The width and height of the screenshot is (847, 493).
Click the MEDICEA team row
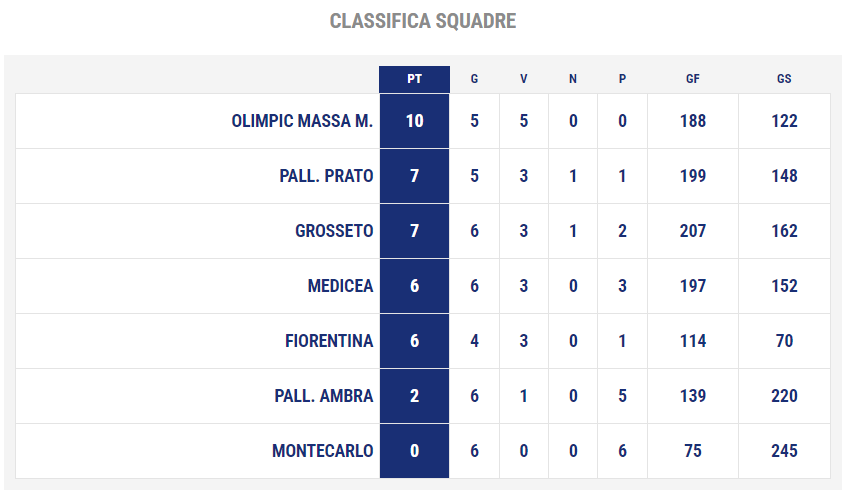(x=423, y=286)
